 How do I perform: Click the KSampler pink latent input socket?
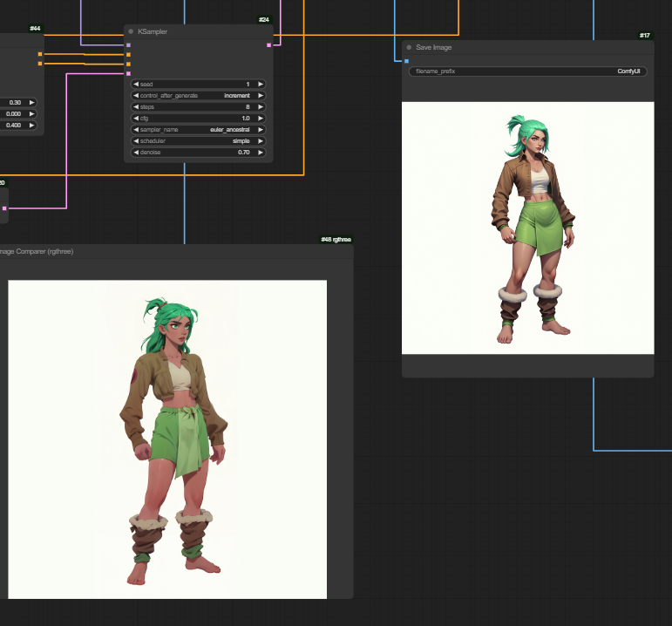coord(128,74)
